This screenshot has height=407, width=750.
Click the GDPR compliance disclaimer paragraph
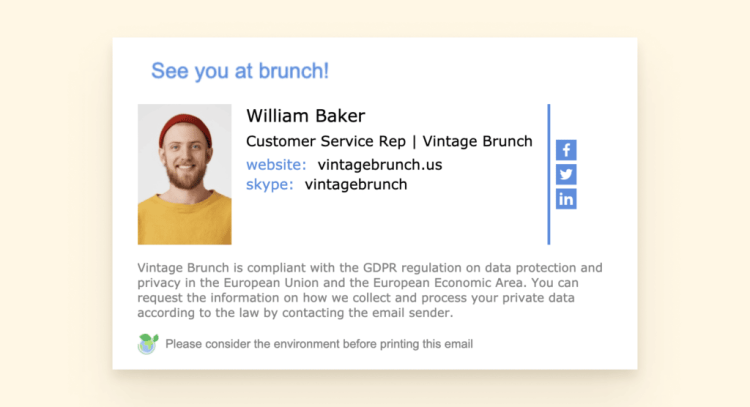pyautogui.click(x=370, y=290)
